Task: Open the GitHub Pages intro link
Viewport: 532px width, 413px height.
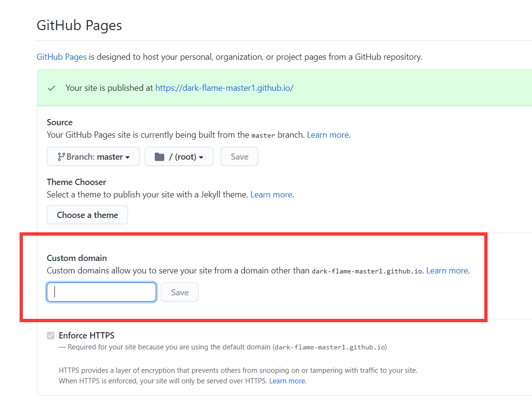Action: (x=62, y=57)
